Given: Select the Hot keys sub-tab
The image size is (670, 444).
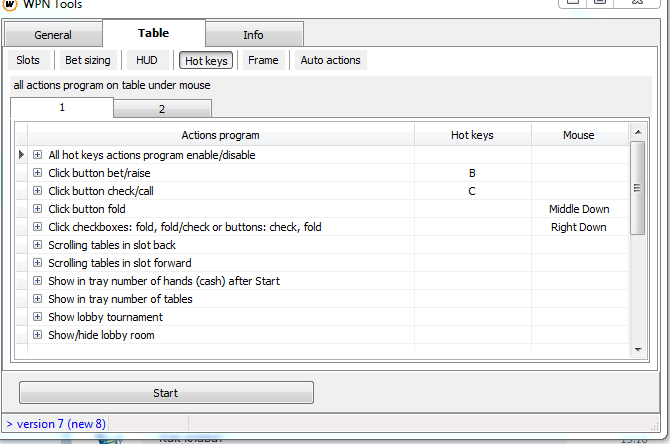Looking at the screenshot, I should [206, 61].
